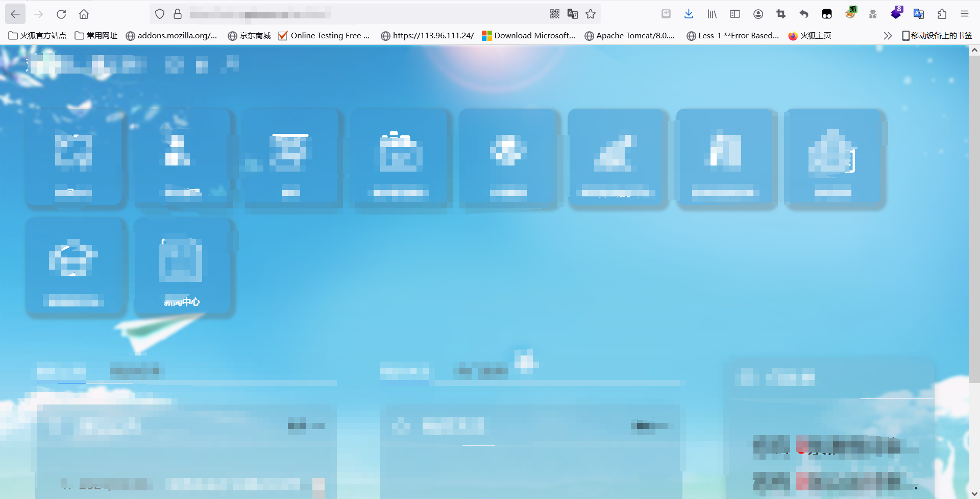Screen dimensions: 980x499
Task: Open addons.mozilla.org bookmark
Action: click(171, 36)
